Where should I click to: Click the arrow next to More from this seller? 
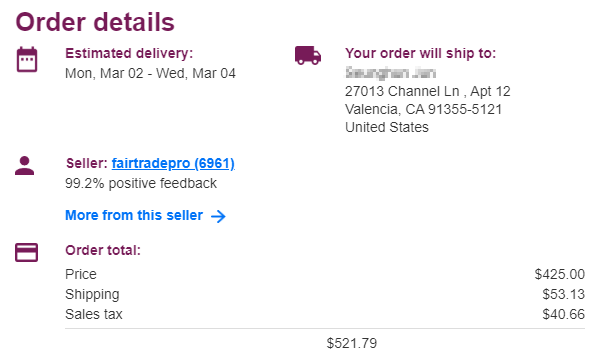pyautogui.click(x=218, y=216)
